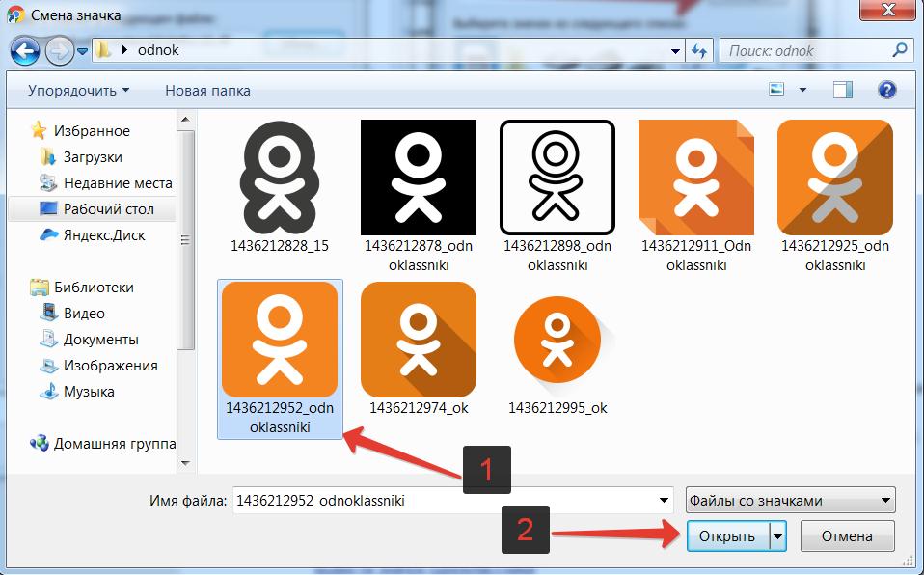Screen dimensions: 924x575
Task: Open the Документы library
Action: (100, 339)
